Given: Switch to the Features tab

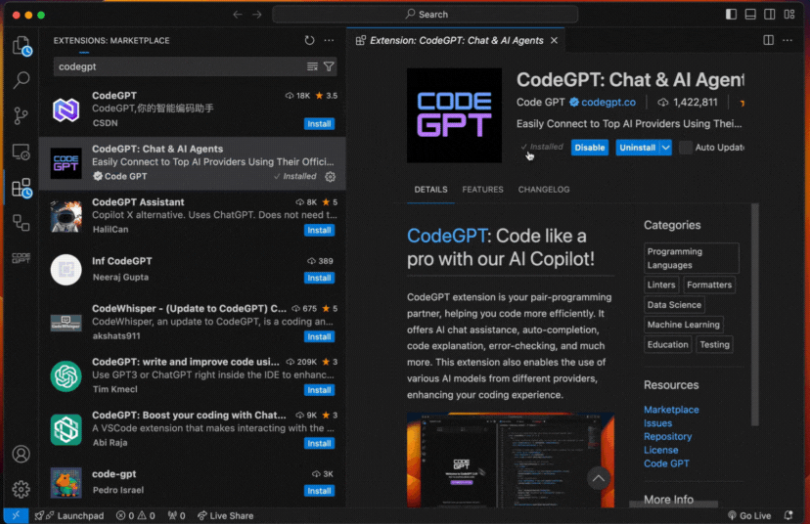Looking at the screenshot, I should click(482, 190).
